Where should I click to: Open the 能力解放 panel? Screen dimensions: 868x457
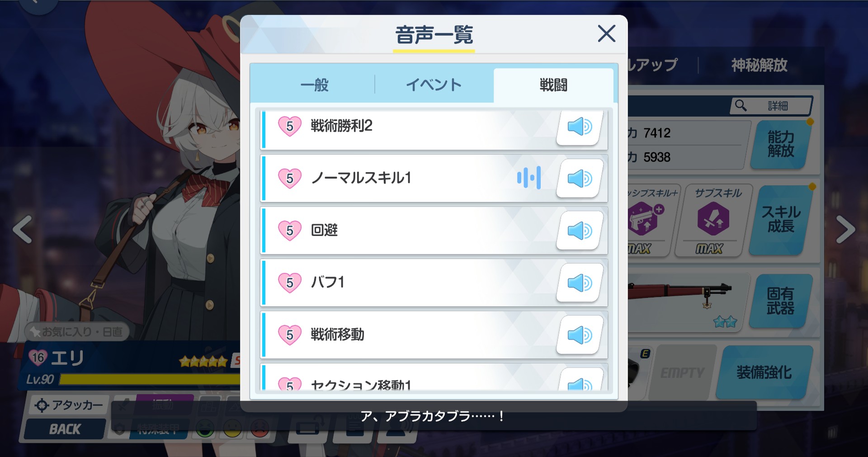781,145
